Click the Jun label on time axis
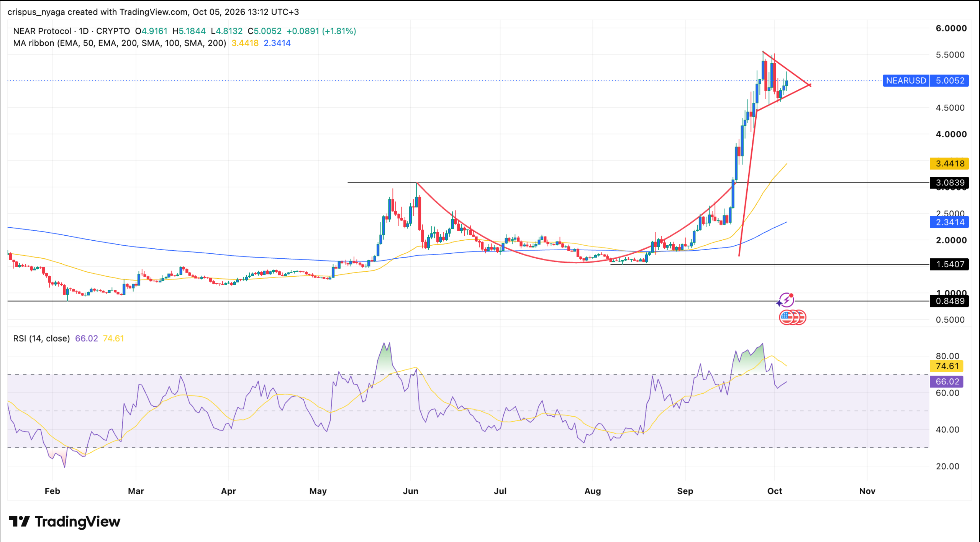The image size is (980, 542). click(x=410, y=491)
